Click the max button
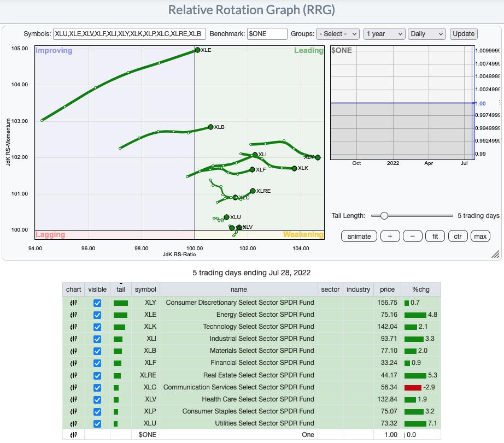Viewport: 504px width, 443px height. 480,237
